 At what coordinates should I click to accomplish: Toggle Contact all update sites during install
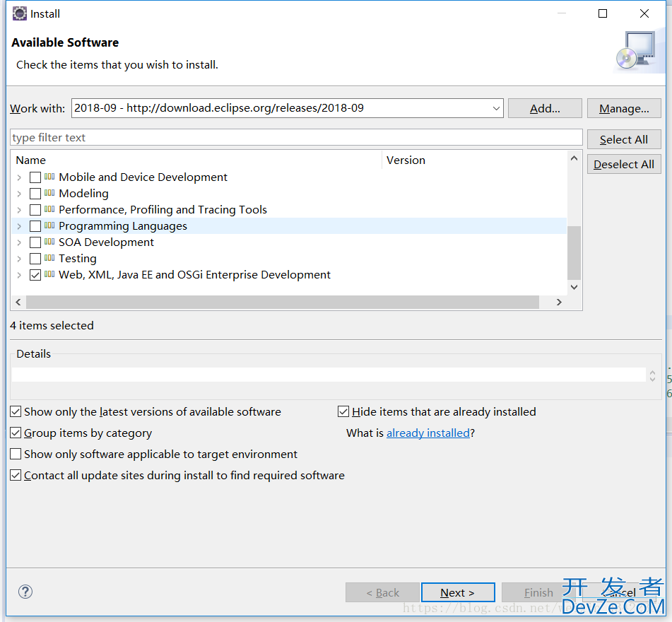point(16,475)
